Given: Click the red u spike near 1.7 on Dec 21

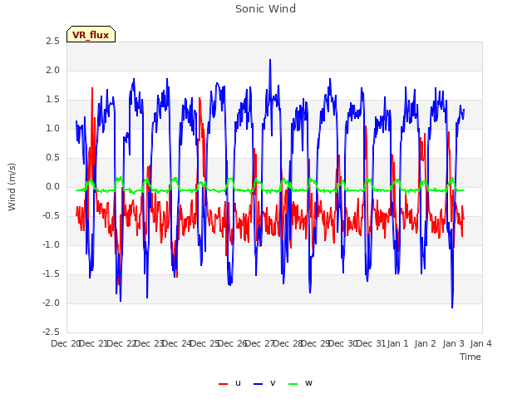Looking at the screenshot, I should point(92,89).
